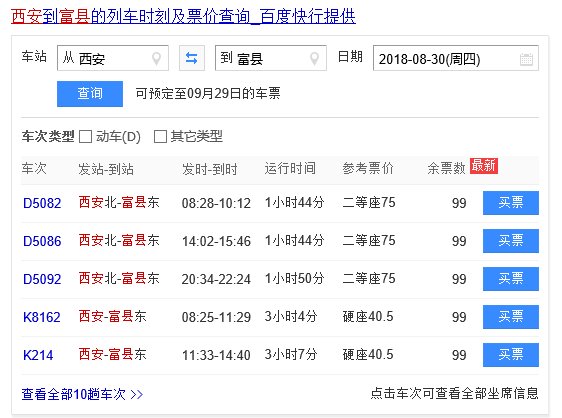Click 买票 button for train D5086
Image resolution: width=562 pixels, height=418 pixels.
[x=511, y=241]
